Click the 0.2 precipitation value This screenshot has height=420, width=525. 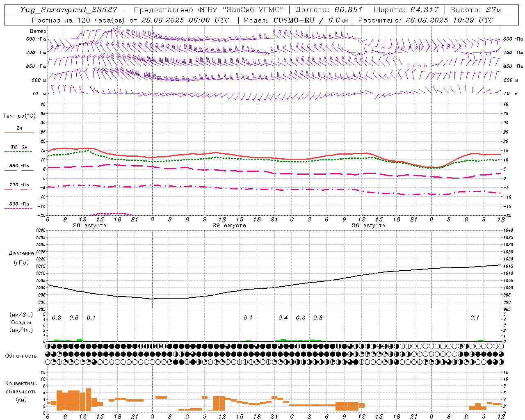(301, 318)
